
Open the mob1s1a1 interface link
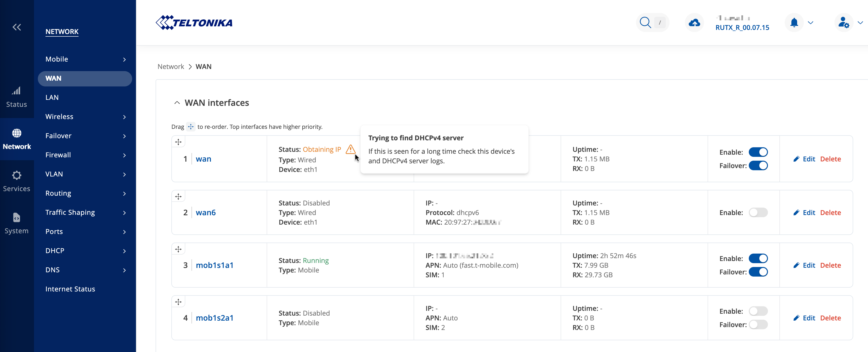(x=215, y=265)
